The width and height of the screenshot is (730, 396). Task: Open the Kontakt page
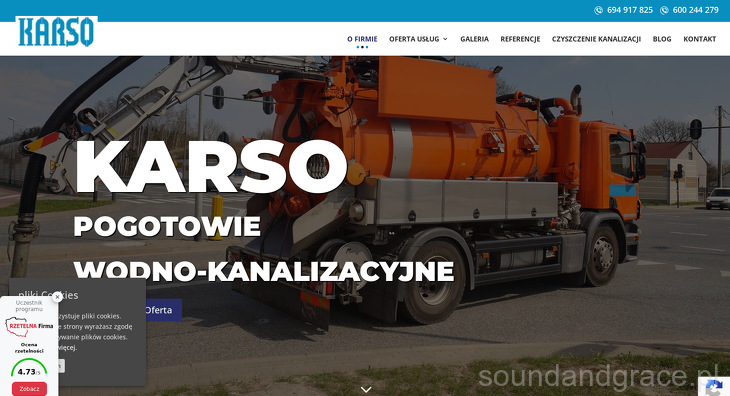pos(700,39)
